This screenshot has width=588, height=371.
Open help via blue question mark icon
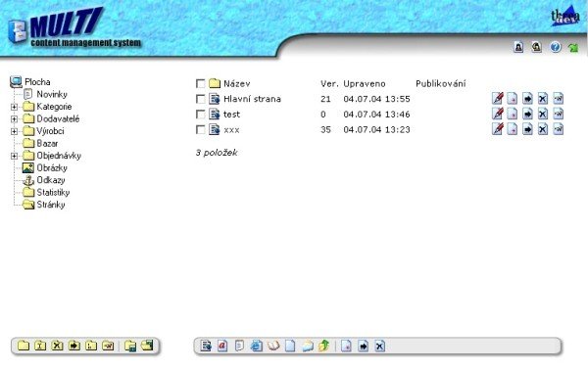coord(556,47)
